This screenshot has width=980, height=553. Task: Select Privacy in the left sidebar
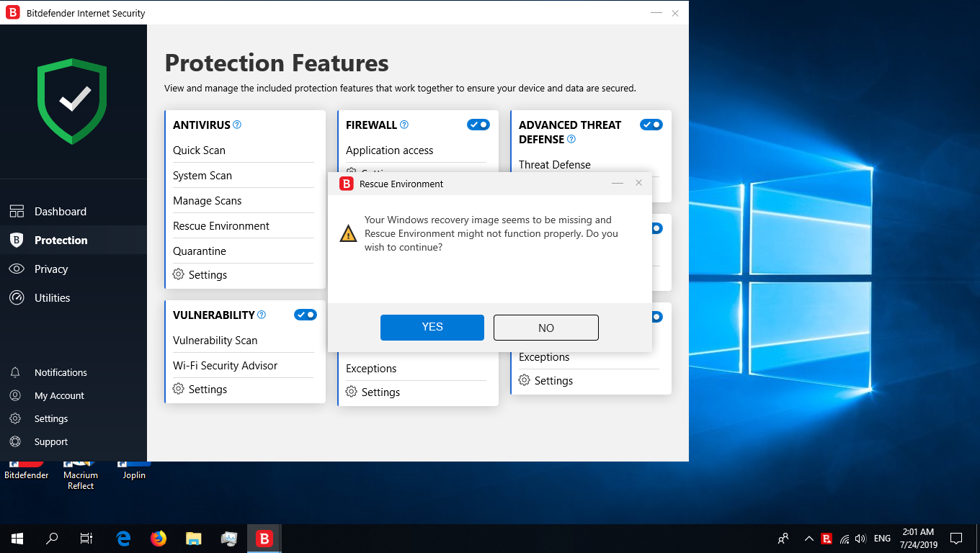(50, 269)
